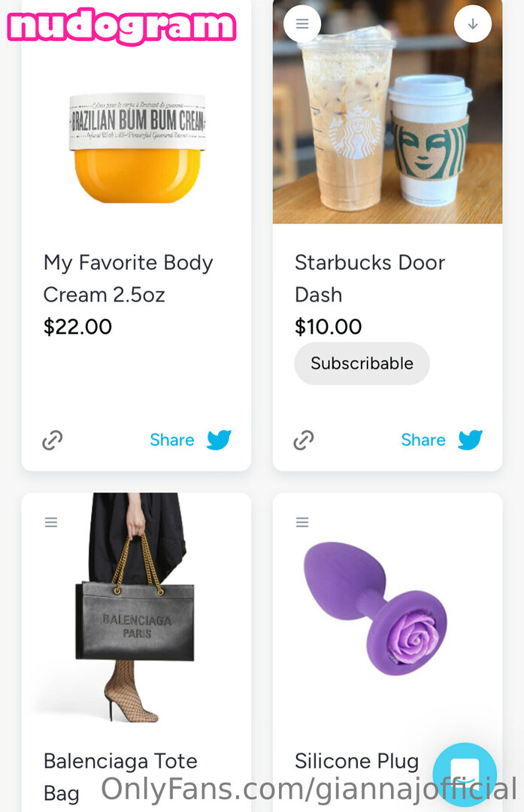
Task: Open drag handle menu on Balenciaga Tote card
Action: tap(51, 522)
